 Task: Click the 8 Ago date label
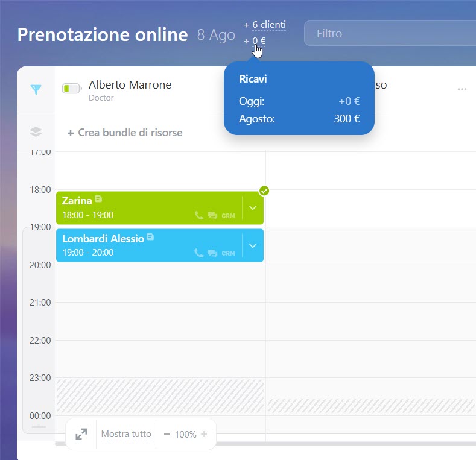(x=216, y=35)
